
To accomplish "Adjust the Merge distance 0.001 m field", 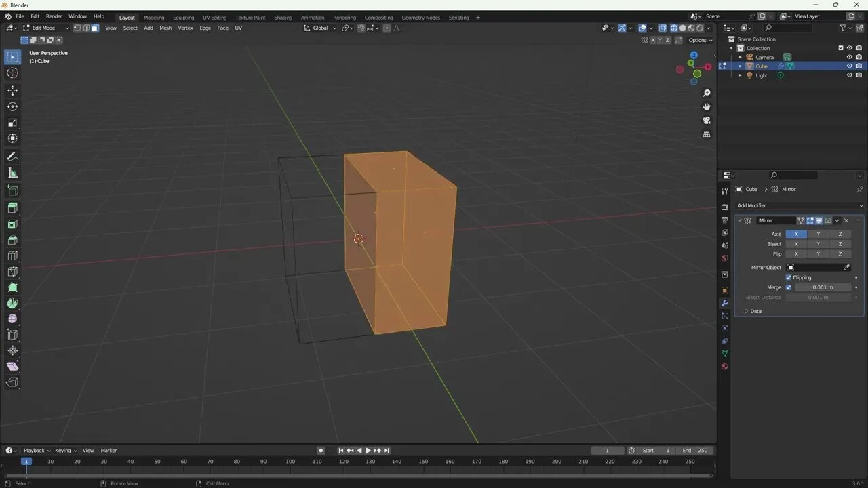I will 823,287.
